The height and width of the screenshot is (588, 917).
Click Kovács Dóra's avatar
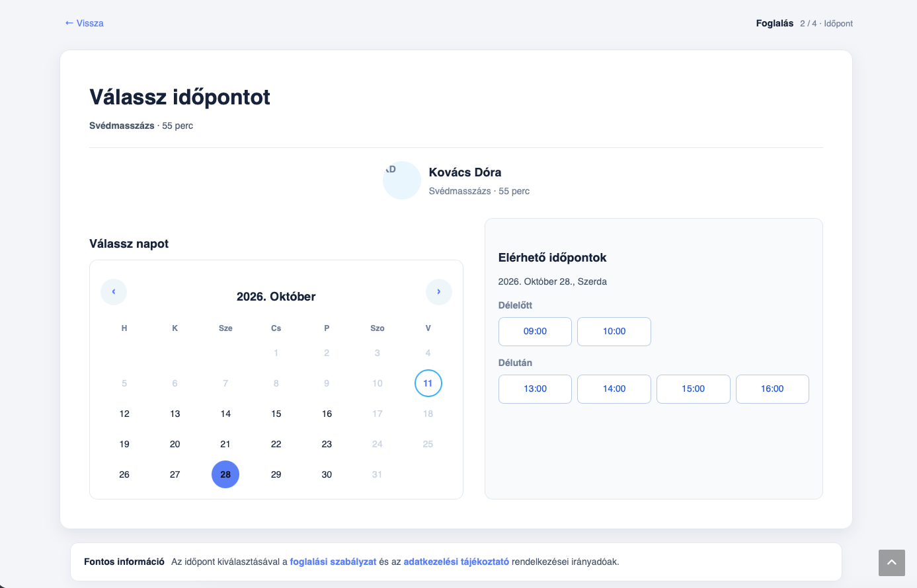coord(402,180)
